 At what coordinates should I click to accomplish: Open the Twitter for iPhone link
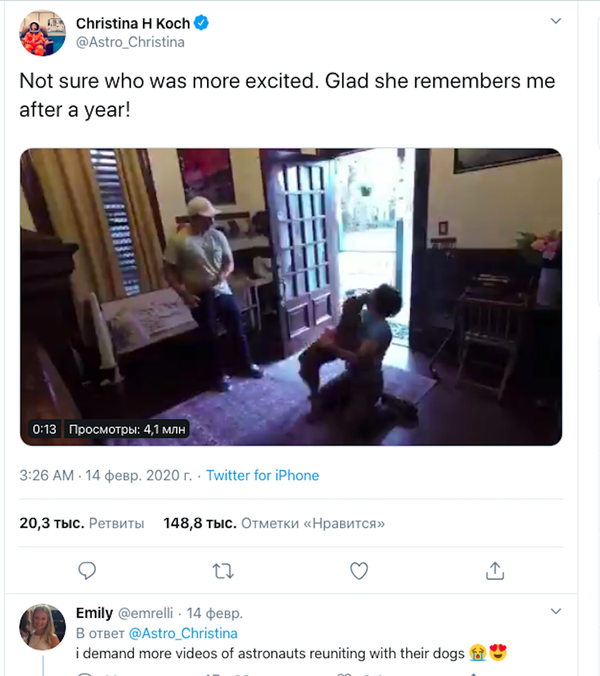263,476
